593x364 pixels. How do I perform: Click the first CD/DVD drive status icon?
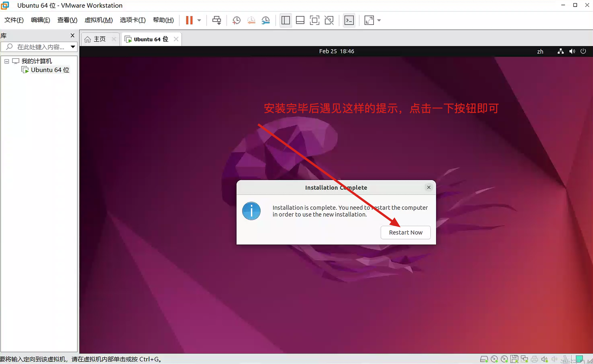[494, 359]
